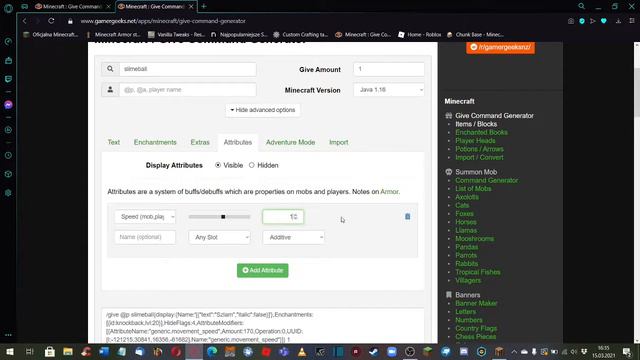This screenshot has height=360, width=640.
Task: Open a new browser tab with plus
Action: tap(204, 6)
